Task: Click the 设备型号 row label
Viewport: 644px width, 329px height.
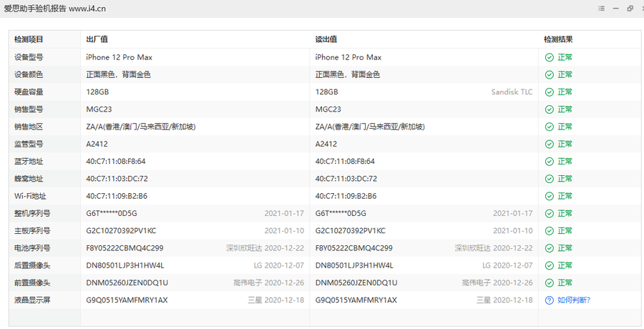Action: (29, 57)
